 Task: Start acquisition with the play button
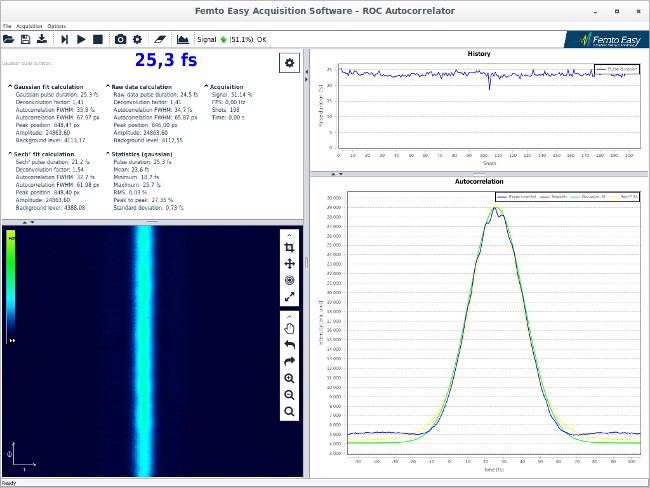click(81, 39)
